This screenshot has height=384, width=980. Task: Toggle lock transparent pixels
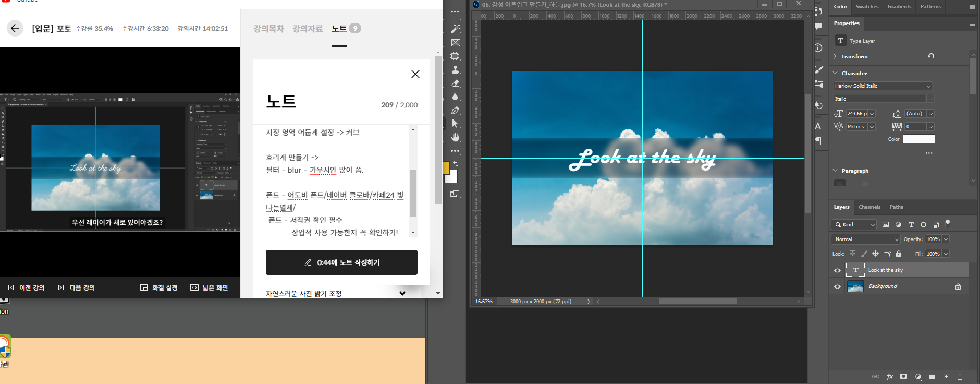(x=852, y=254)
